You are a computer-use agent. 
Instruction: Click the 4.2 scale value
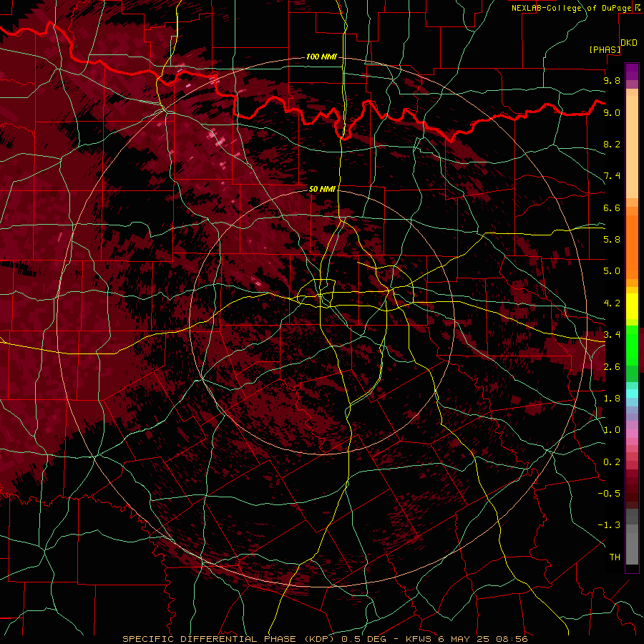612,303
